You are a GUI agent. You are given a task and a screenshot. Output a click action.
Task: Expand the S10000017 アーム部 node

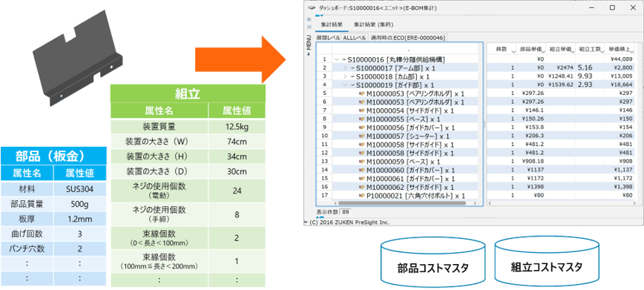pos(345,68)
